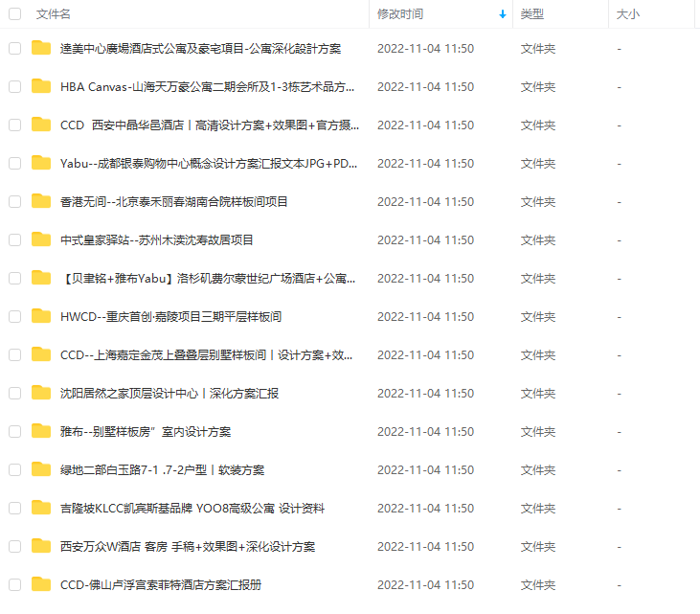Check the box for CCD 西安中晶华邑酒店 folder
700x614 pixels.
pos(14,125)
